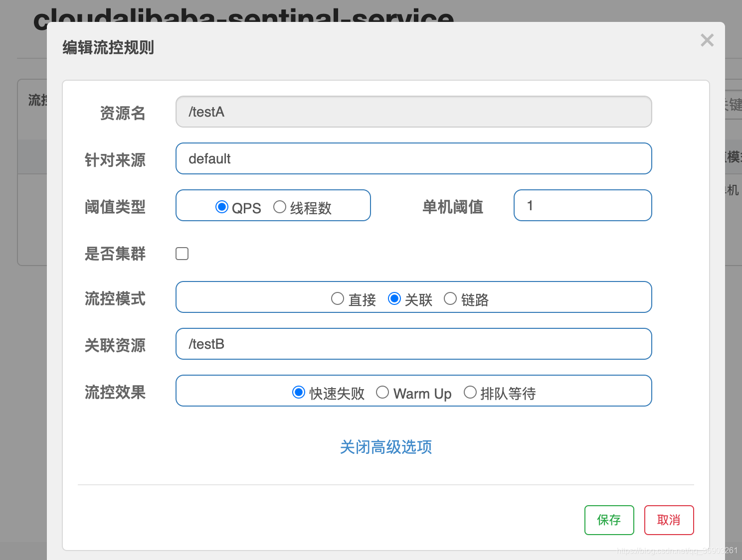The height and width of the screenshot is (560, 742).
Task: Click the 资源名 label
Action: [123, 113]
